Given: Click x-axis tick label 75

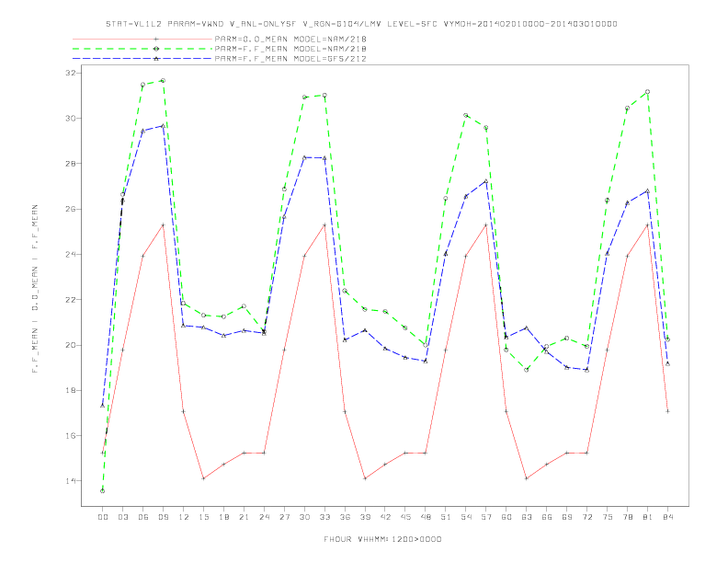Looking at the screenshot, I should point(608,517).
